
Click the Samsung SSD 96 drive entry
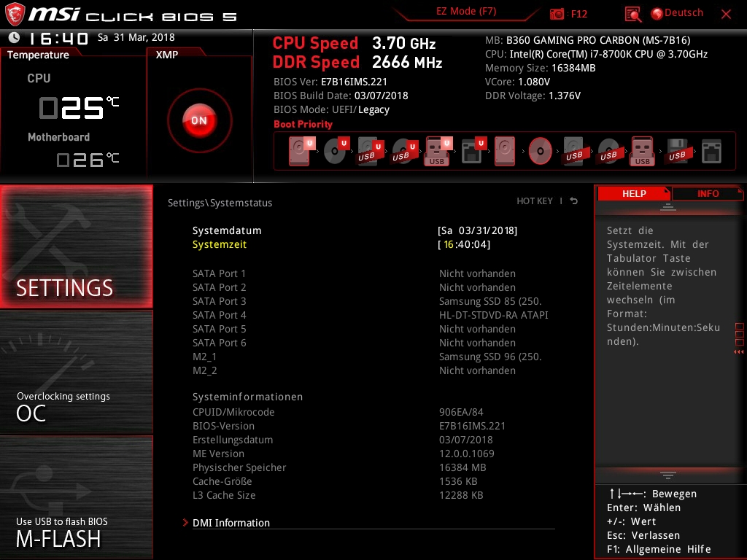(490, 357)
